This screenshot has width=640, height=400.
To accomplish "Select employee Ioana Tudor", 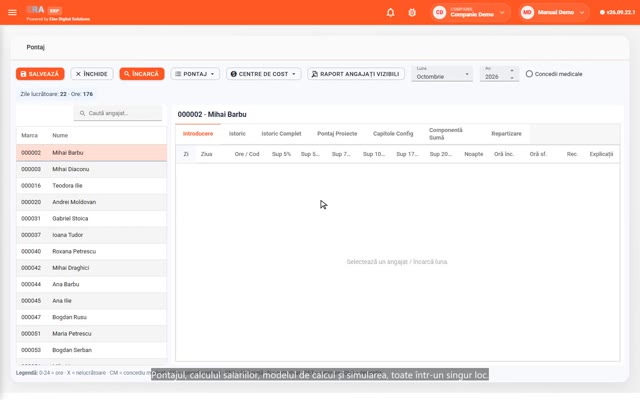I will (91, 235).
